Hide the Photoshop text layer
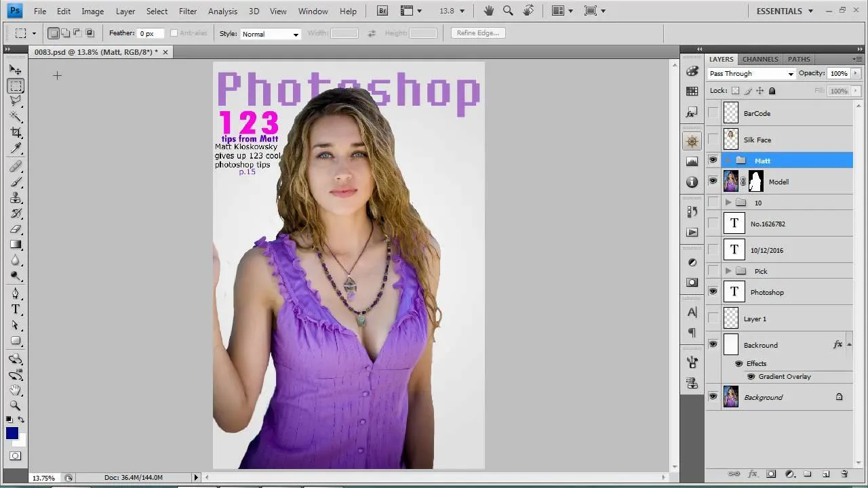Image resolution: width=868 pixels, height=488 pixels. [713, 292]
